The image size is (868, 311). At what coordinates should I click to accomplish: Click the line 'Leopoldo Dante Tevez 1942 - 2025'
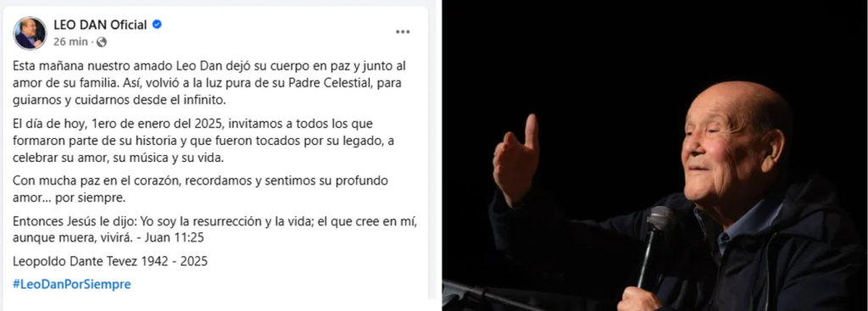point(110,261)
